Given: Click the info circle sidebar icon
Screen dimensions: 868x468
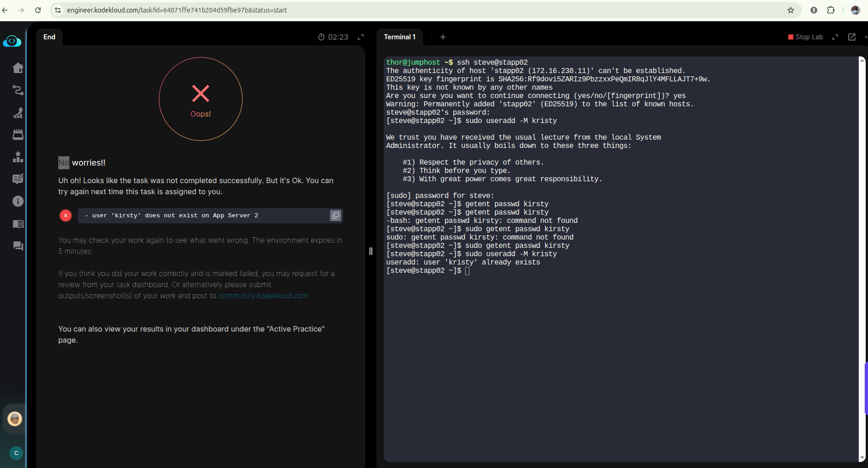Looking at the screenshot, I should 18,201.
